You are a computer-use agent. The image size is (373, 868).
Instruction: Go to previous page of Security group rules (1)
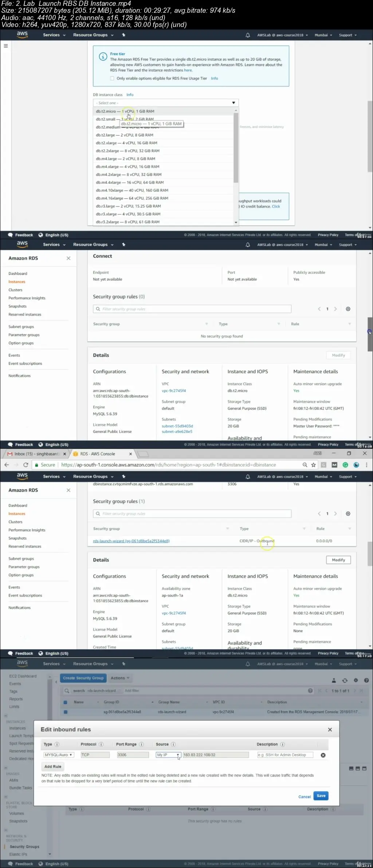point(319,514)
